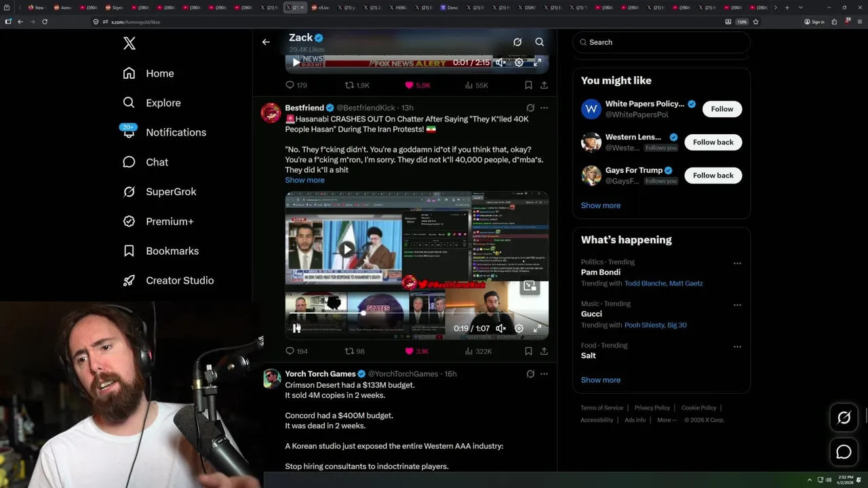Bookmark the post with 55K views
Viewport: 868px width, 488px height.
(x=528, y=85)
